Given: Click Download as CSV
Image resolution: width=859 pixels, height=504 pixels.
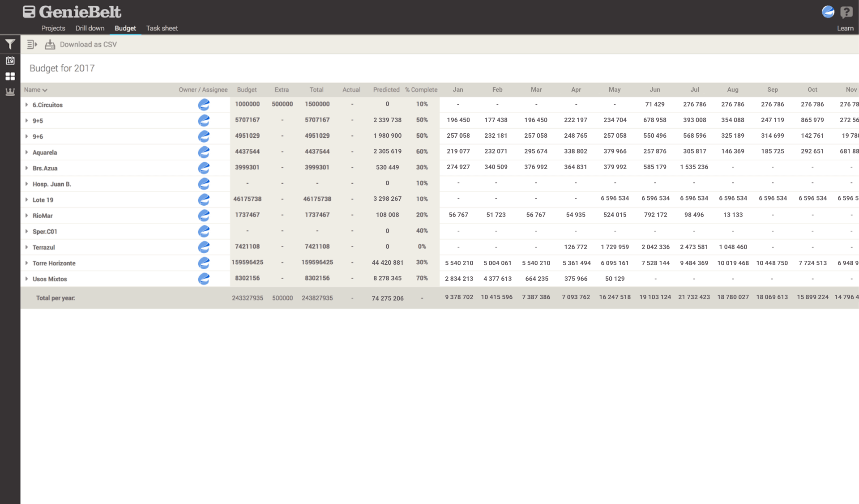Looking at the screenshot, I should [88, 44].
